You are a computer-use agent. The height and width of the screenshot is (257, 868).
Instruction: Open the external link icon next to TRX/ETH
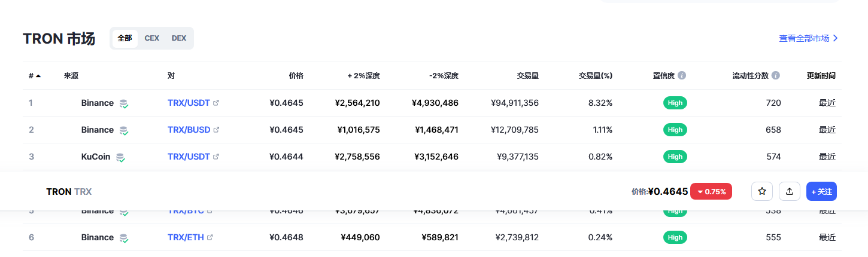pyautogui.click(x=210, y=237)
